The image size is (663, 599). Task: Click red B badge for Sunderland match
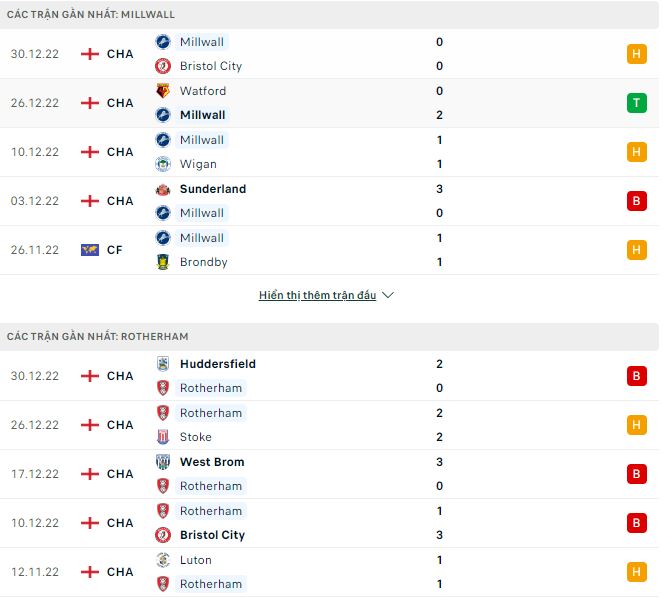(636, 201)
